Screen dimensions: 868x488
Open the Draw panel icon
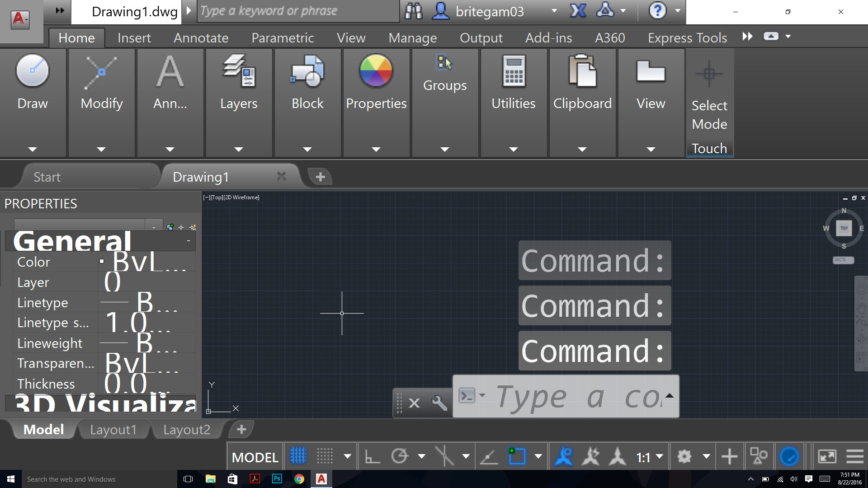coord(33,71)
